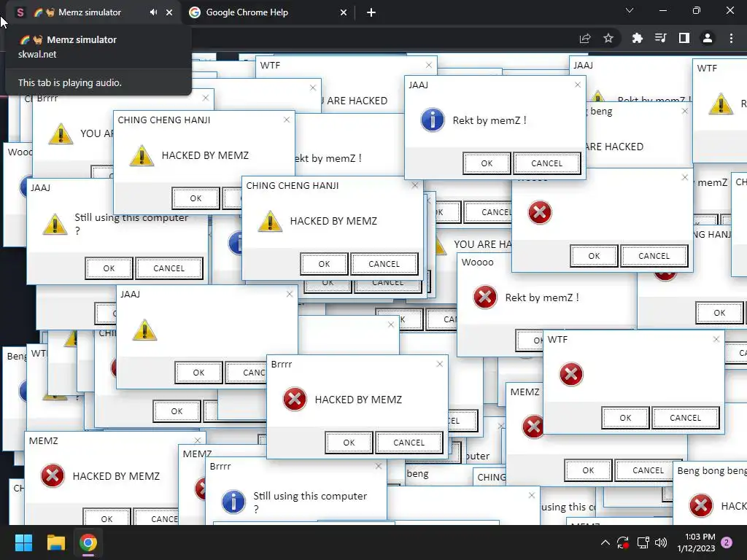Click the warning triangle in the blank JAAJ dialog
This screenshot has height=560, width=747.
(x=145, y=330)
